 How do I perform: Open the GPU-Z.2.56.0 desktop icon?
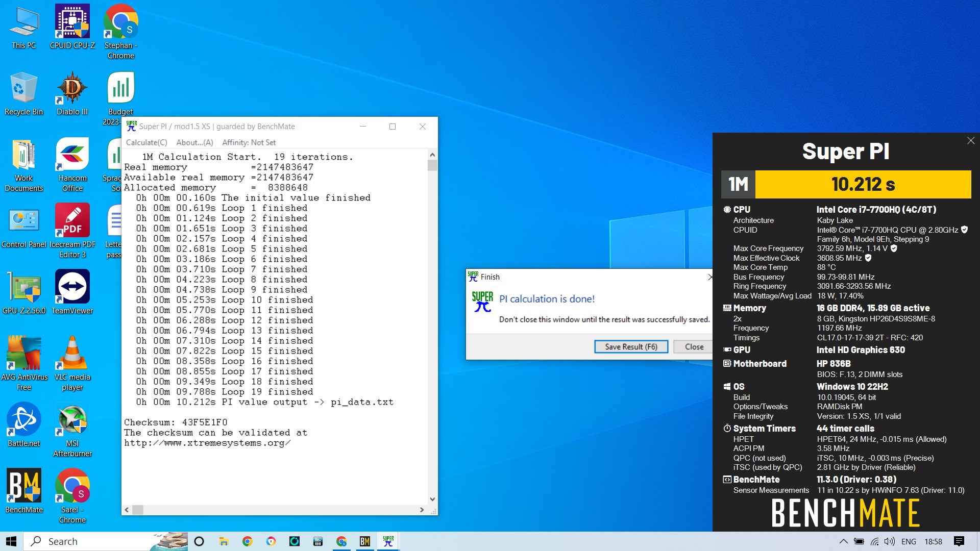coord(24,293)
